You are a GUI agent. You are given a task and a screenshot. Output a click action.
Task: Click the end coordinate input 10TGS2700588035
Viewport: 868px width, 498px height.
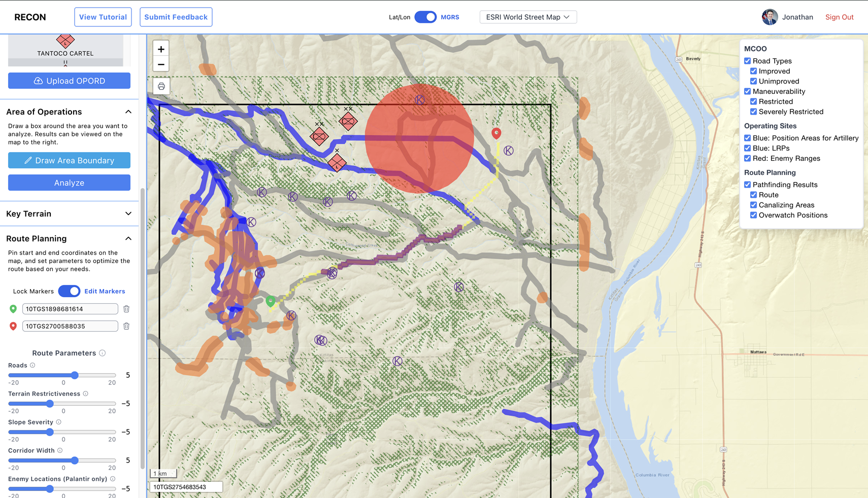tap(70, 326)
